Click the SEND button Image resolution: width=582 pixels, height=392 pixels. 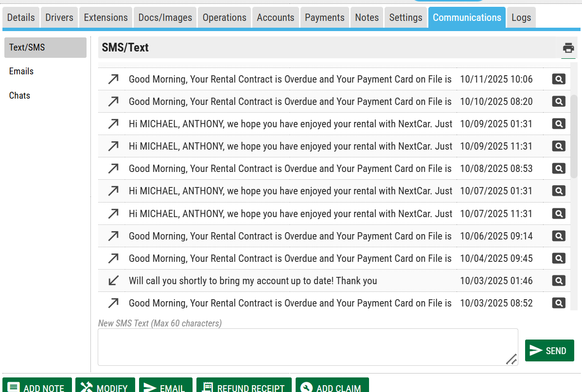click(549, 351)
